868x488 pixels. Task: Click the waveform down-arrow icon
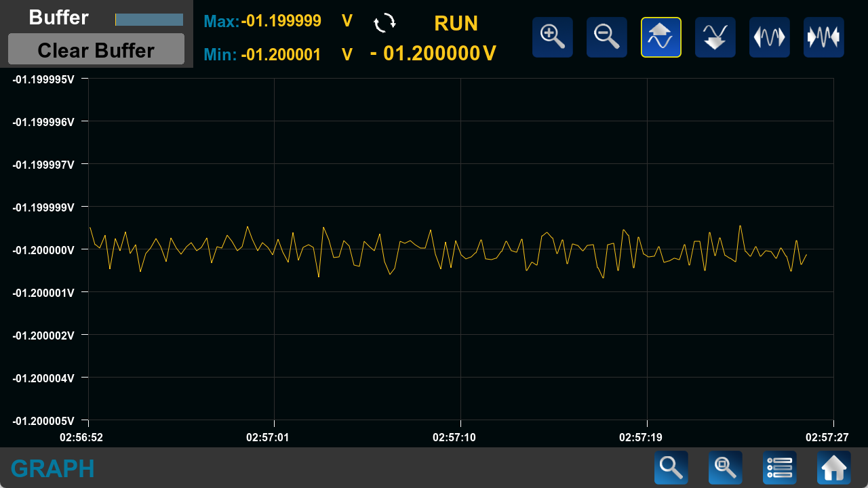[x=715, y=37]
